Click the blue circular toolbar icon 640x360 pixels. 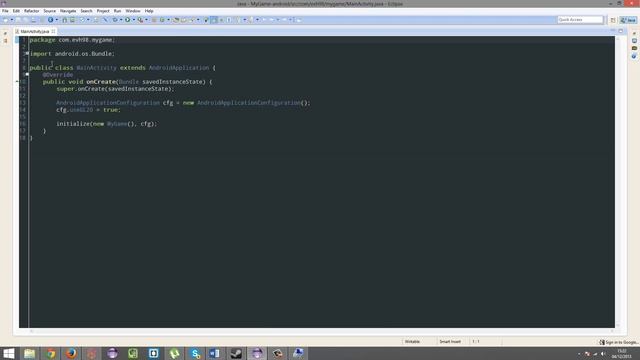[x=50, y=20]
